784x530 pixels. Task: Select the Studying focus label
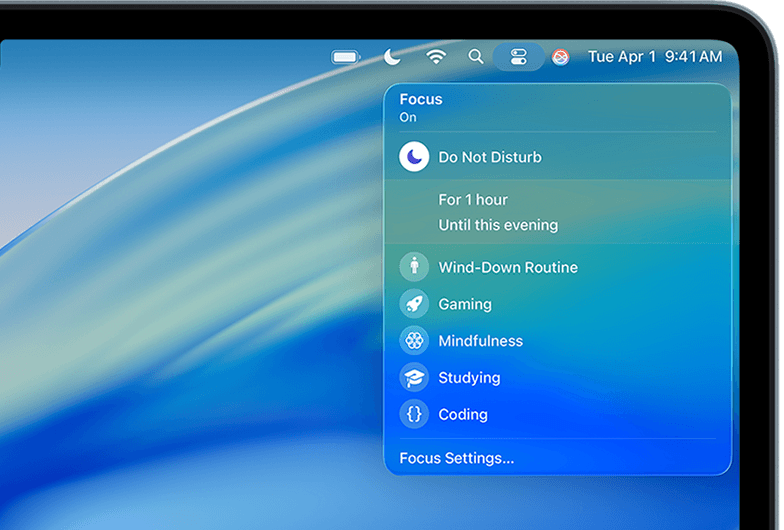[469, 378]
